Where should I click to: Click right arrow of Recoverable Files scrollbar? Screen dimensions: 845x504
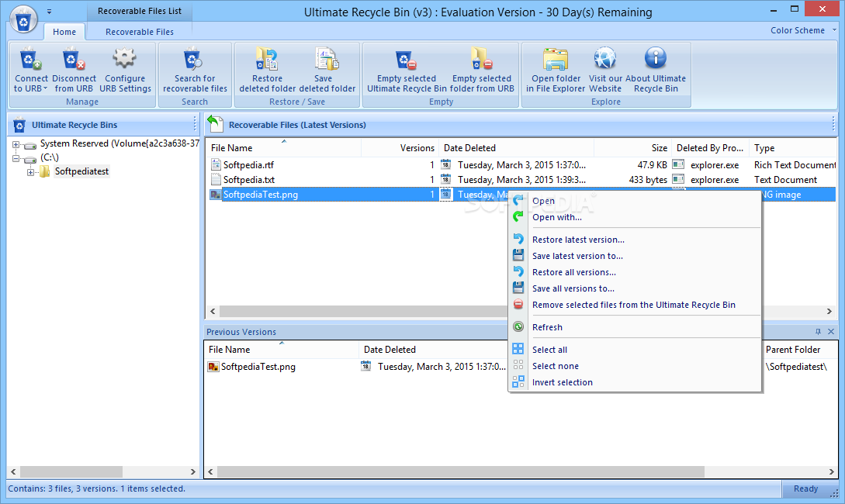pos(829,311)
